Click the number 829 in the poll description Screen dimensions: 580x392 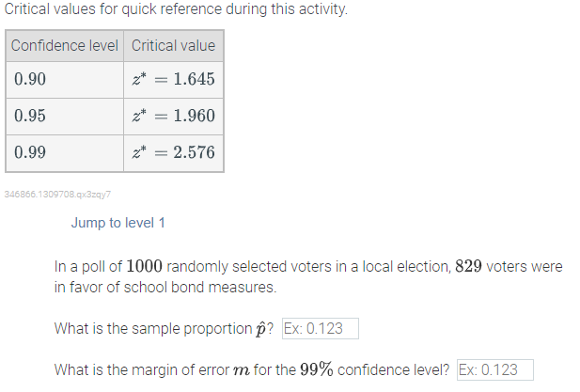[x=468, y=266]
